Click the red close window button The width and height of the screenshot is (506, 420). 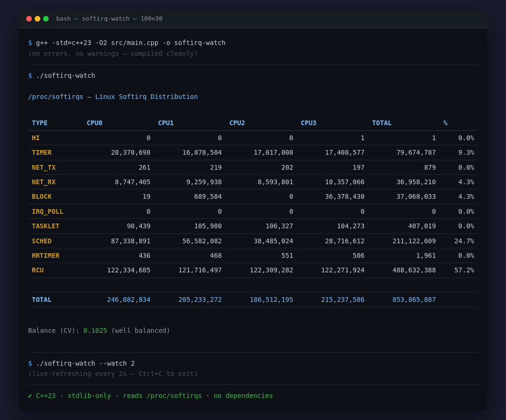29,19
